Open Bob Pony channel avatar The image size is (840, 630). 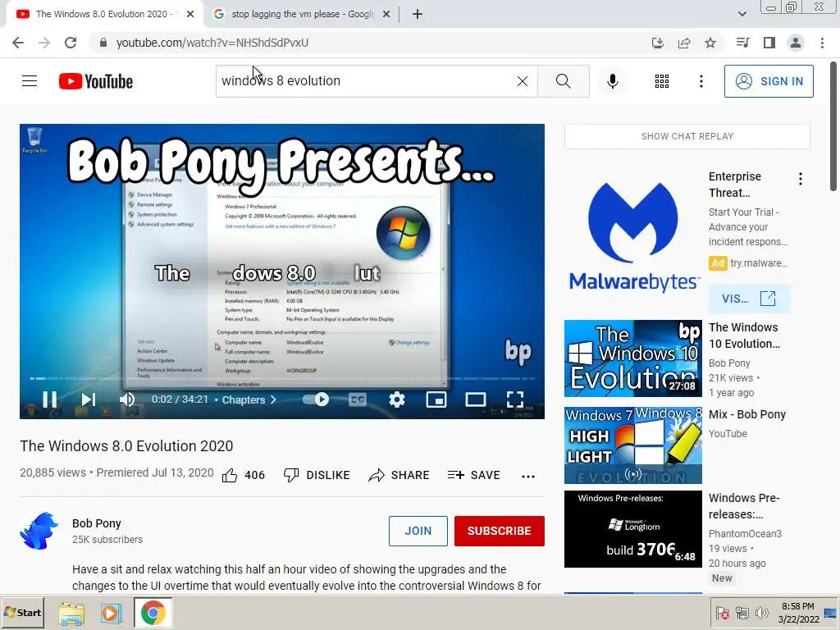tap(39, 531)
